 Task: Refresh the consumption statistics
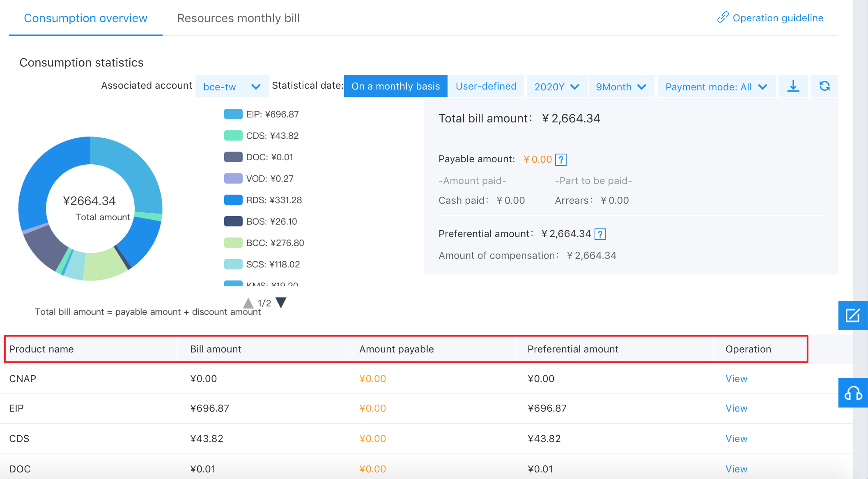point(824,86)
